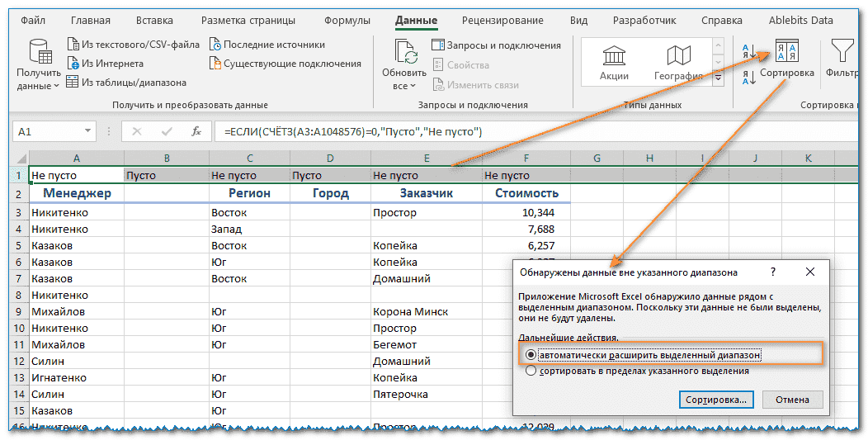Select 'автоматически расширить выделенный диапазон' radio button
This screenshot has width=868, height=445.
point(531,355)
